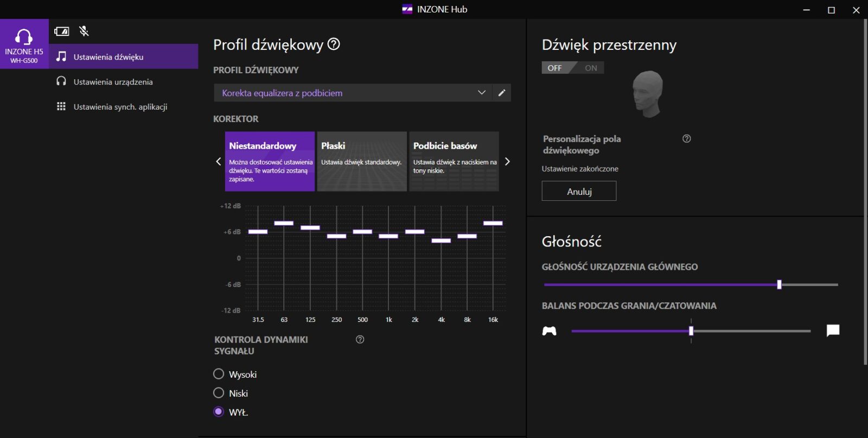Select Niski dynamic range option
Image resolution: width=868 pixels, height=438 pixels.
[x=219, y=393]
